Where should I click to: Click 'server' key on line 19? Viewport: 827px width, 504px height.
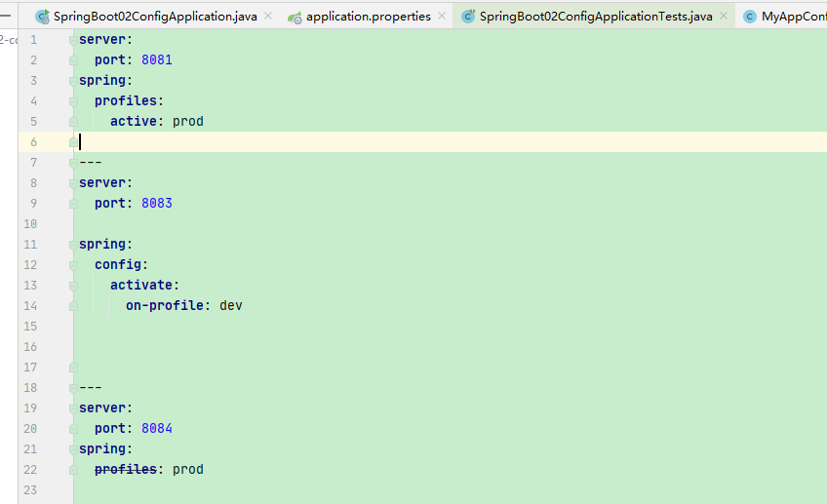tap(102, 408)
